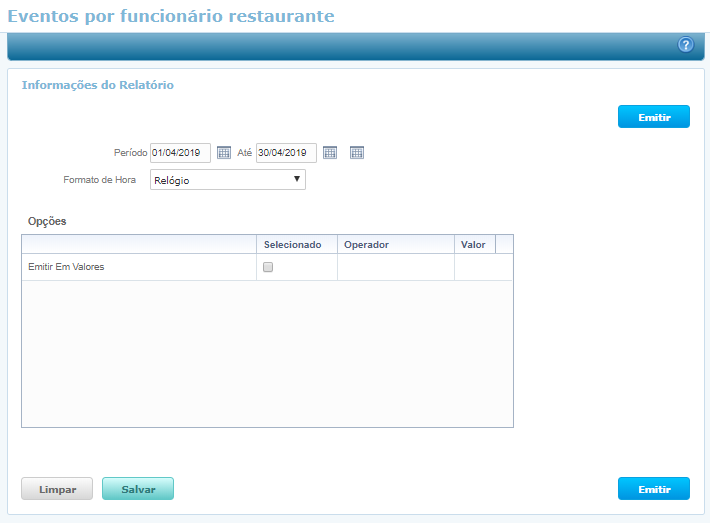The image size is (710, 523).
Task: Expand the Formato de Hora dropdown
Action: click(228, 180)
